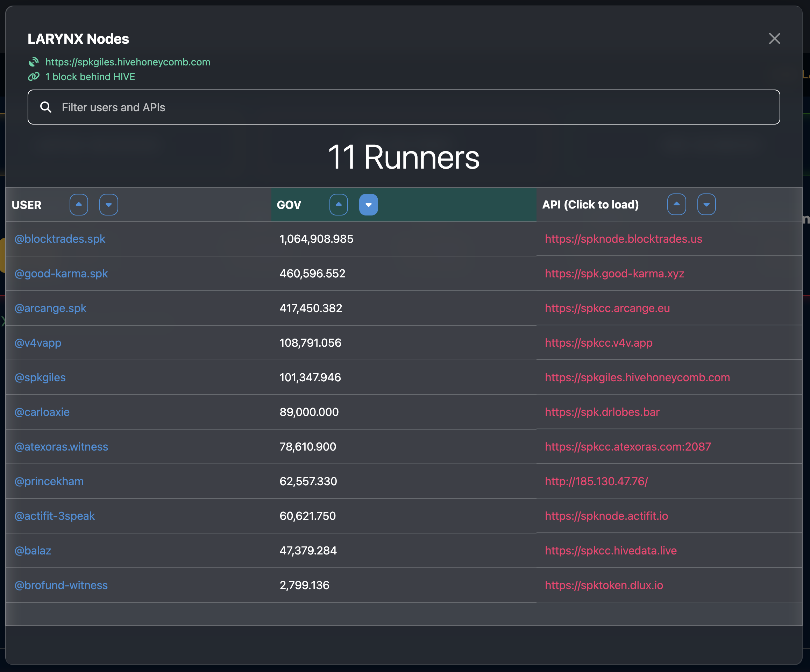Select GOV value 460,596.552
Screen dimensions: 810x672
pos(312,274)
